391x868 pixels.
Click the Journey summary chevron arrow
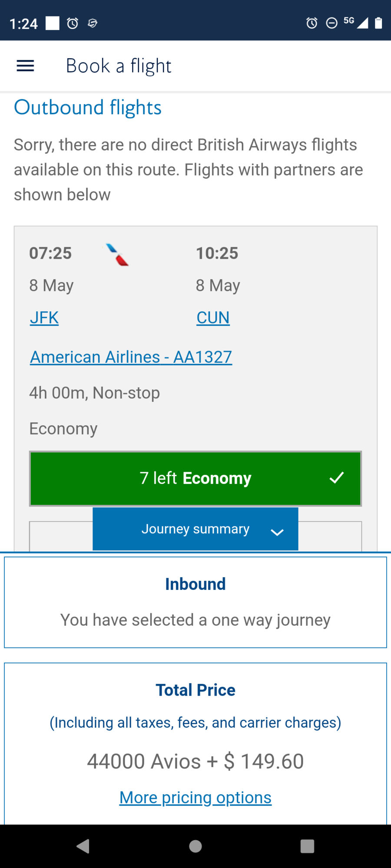coord(277,532)
